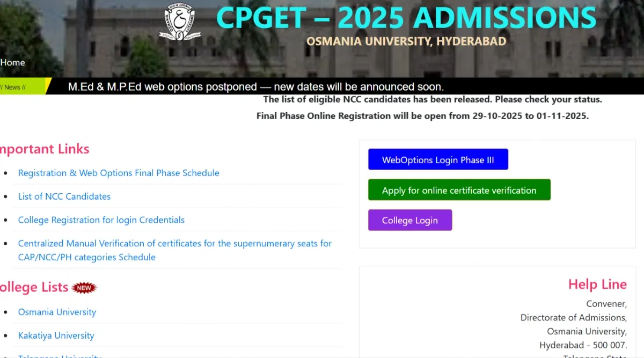Click the Important Links section heading
This screenshot has width=644, height=358.
coord(44,149)
